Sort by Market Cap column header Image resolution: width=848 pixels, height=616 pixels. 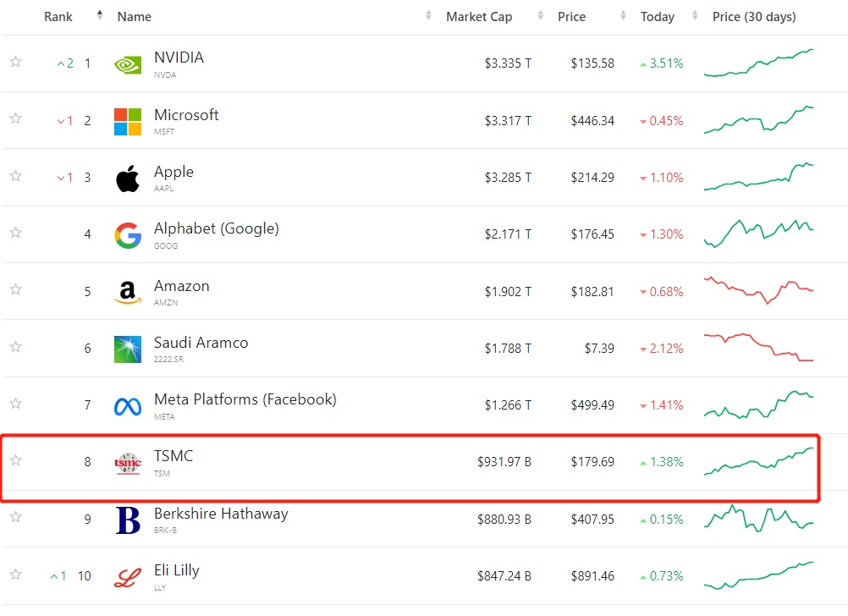pyautogui.click(x=478, y=17)
